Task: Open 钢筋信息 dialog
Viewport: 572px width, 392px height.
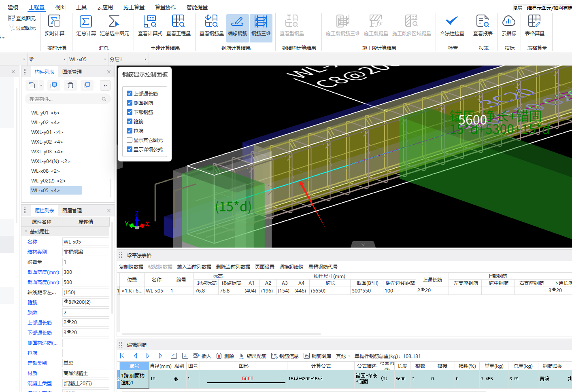Action: 285,356
